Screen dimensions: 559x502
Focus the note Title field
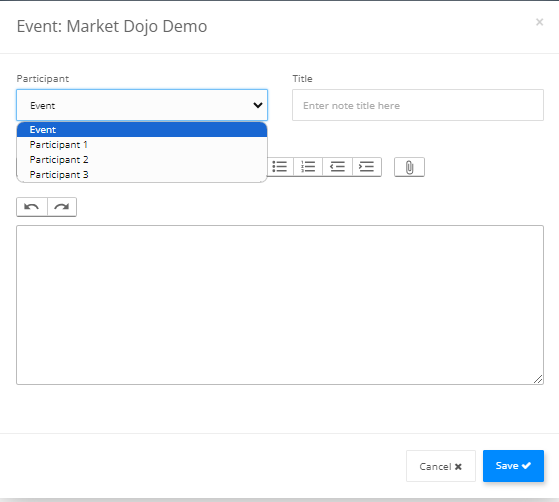click(x=418, y=105)
